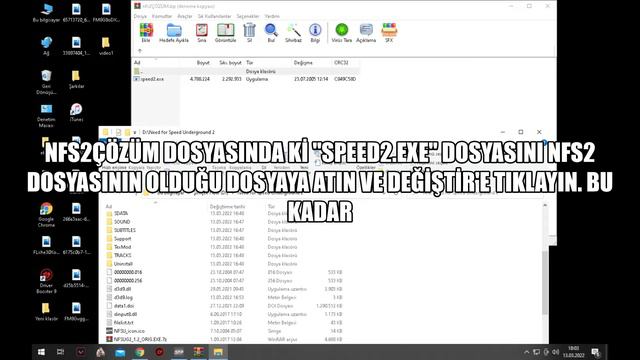
Task: Go up one level with WinRAR's up arrow
Action: [140, 51]
